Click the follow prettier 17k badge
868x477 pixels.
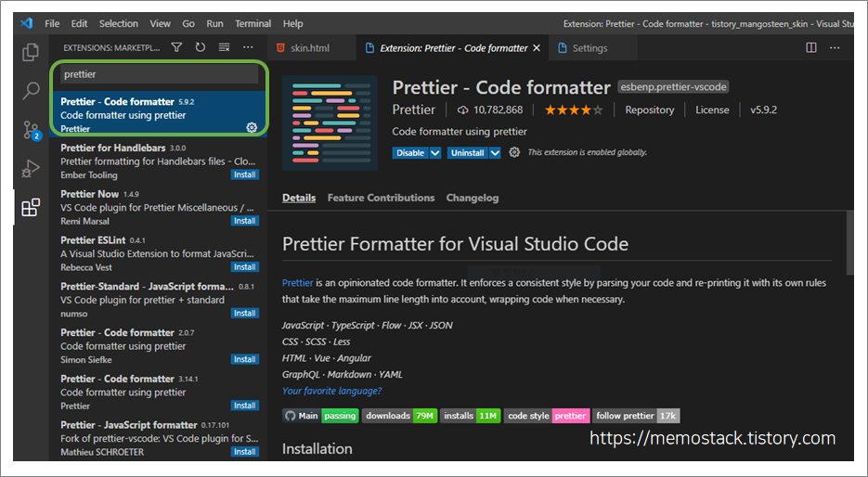(x=636, y=416)
